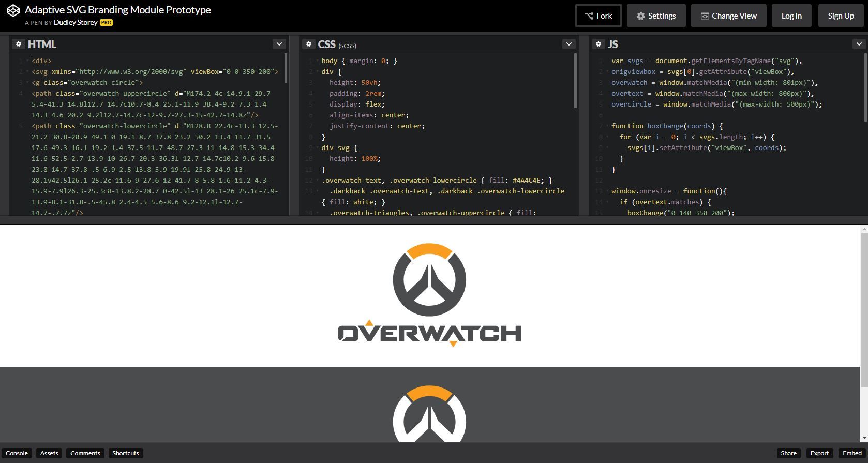868x463 pixels.
Task: Click the Change View button
Action: (x=728, y=16)
